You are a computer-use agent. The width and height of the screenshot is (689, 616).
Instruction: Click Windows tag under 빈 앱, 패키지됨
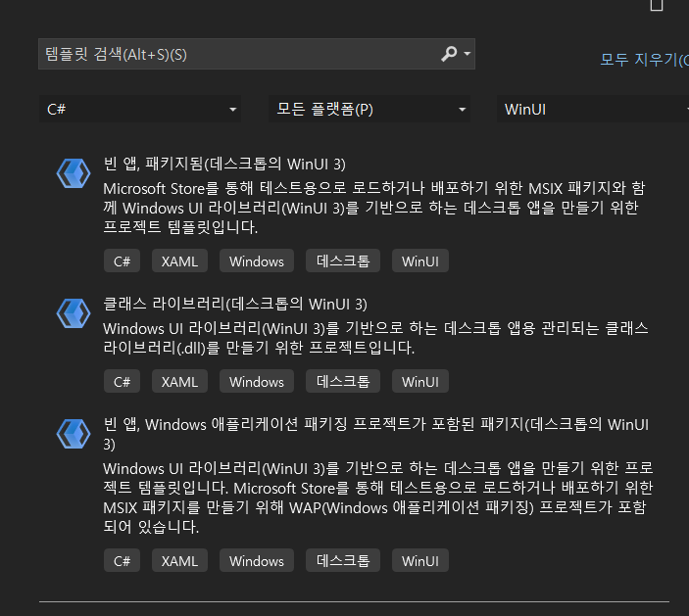pos(257,261)
